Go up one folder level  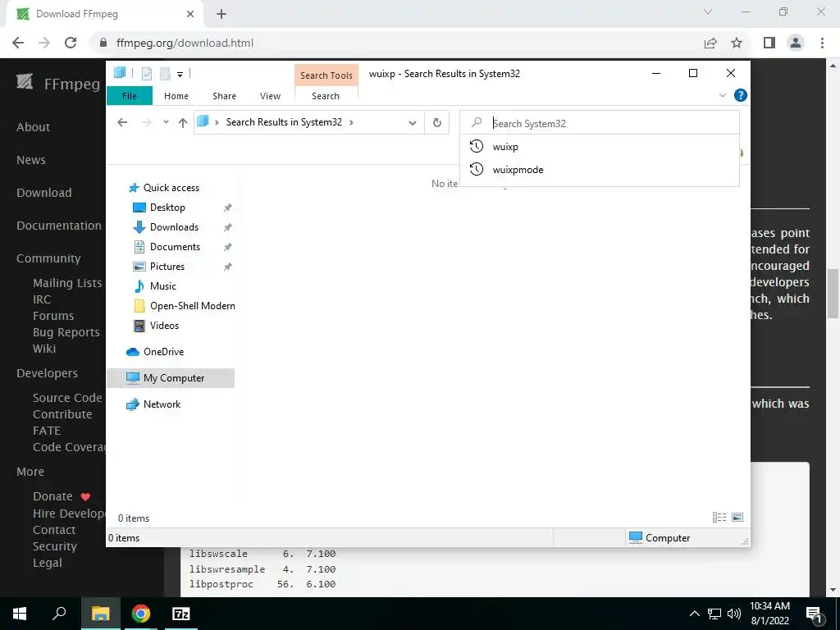(183, 123)
